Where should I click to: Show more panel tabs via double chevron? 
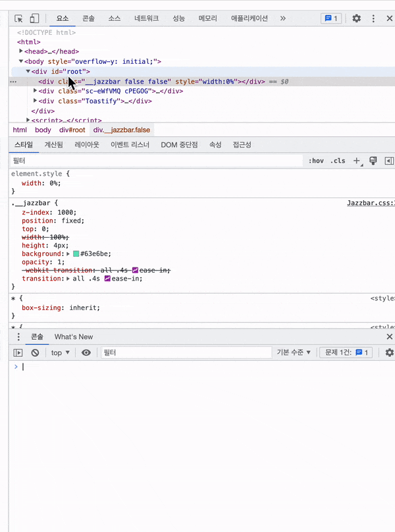click(283, 18)
